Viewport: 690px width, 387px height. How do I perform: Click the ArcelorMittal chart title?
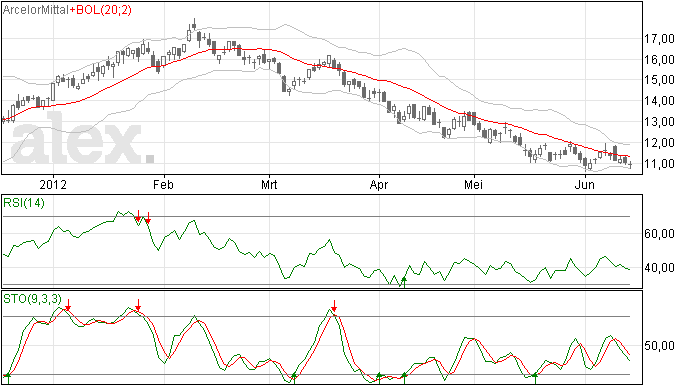[36, 10]
